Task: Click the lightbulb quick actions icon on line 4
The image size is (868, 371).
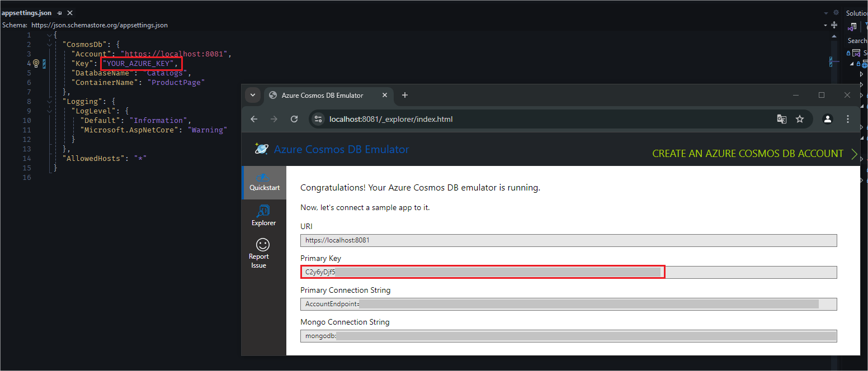Action: [x=36, y=63]
